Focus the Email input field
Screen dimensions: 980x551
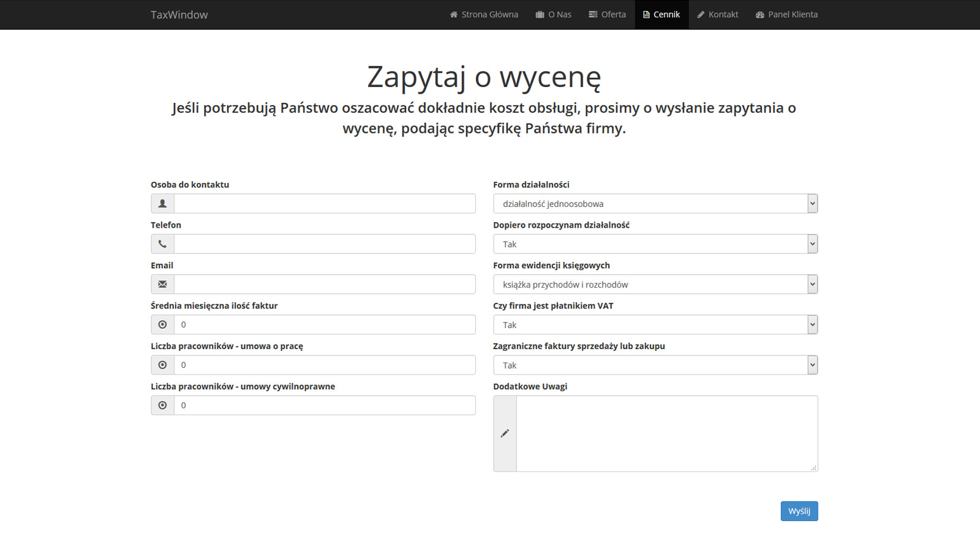point(325,284)
